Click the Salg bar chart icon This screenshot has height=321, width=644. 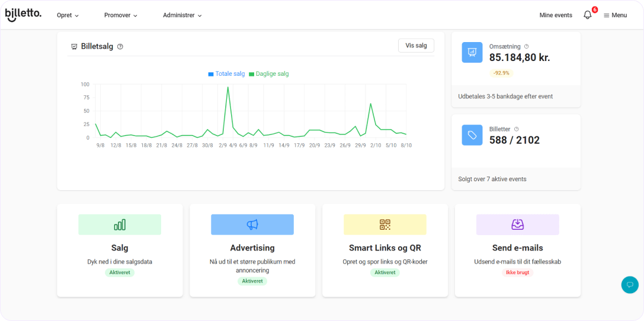coord(120,224)
